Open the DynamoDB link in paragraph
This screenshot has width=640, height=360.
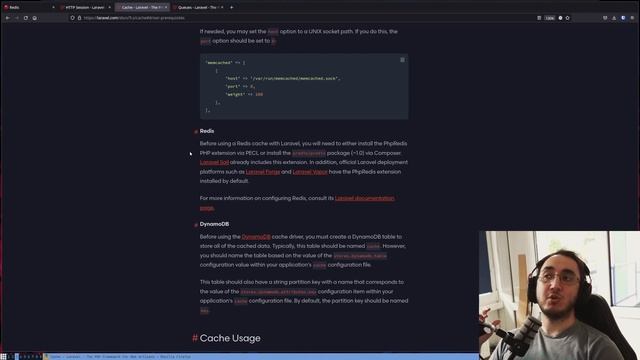coord(256,237)
